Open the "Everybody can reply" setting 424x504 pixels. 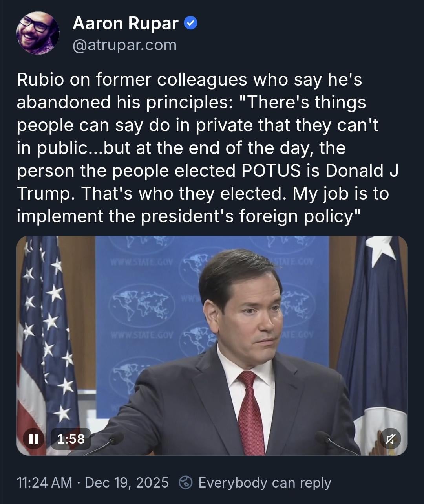coord(265,482)
